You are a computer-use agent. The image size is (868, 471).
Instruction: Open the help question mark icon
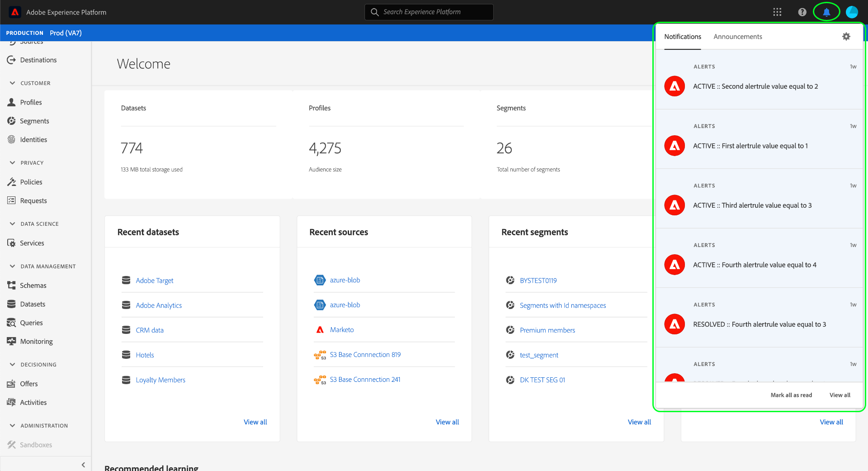[x=802, y=12]
